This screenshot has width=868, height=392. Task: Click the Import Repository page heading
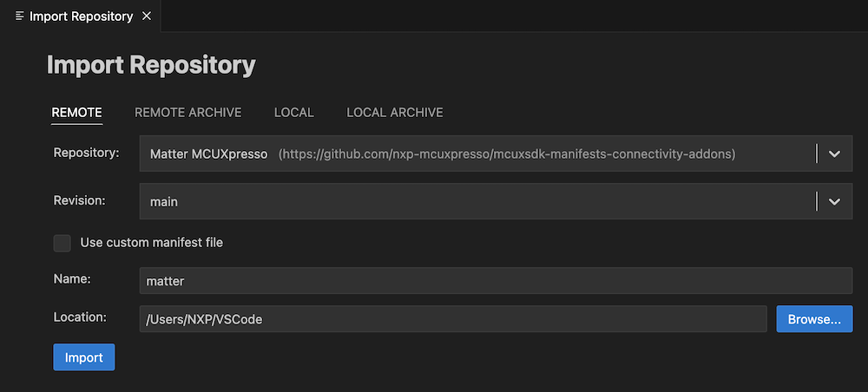click(x=151, y=65)
